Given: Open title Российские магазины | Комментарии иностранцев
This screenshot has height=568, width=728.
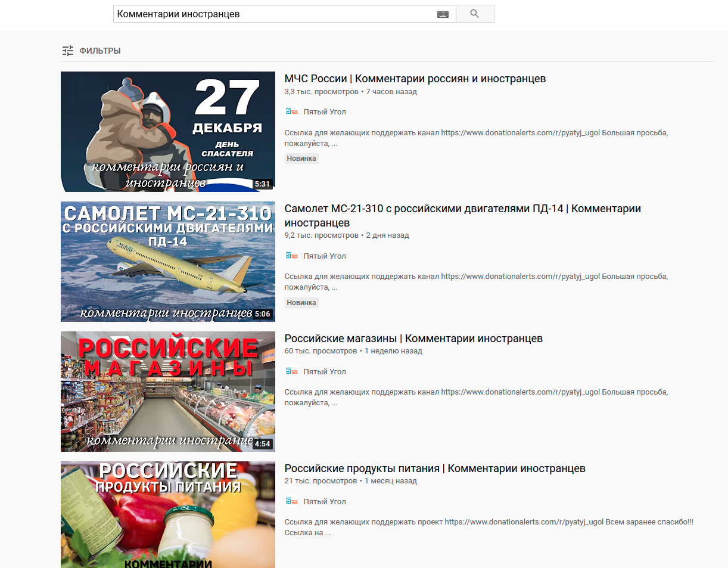Looking at the screenshot, I should click(413, 339).
